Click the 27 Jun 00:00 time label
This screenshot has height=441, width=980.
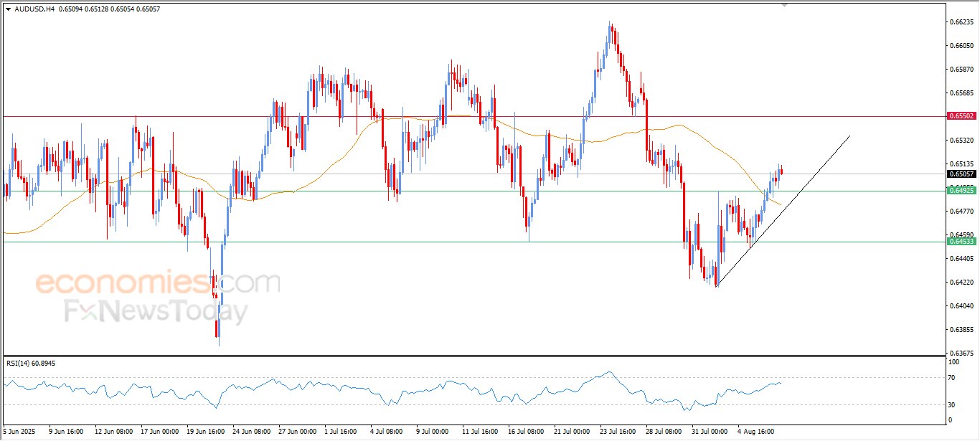point(298,432)
